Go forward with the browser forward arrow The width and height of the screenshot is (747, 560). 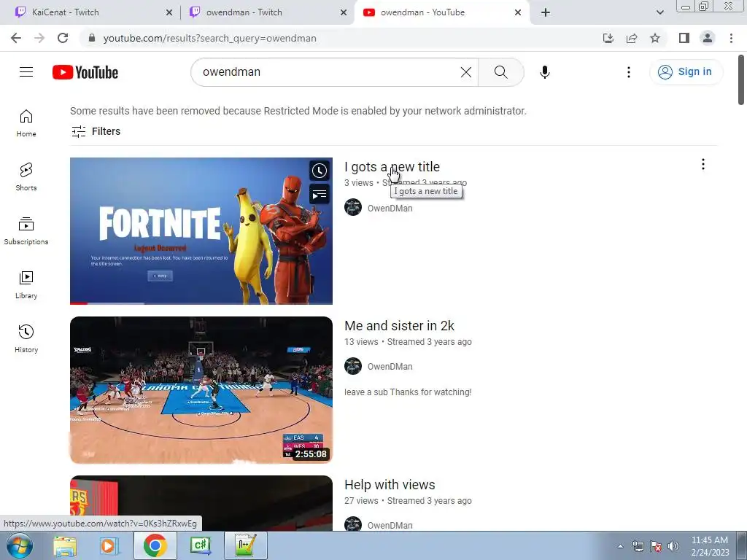pyautogui.click(x=39, y=38)
